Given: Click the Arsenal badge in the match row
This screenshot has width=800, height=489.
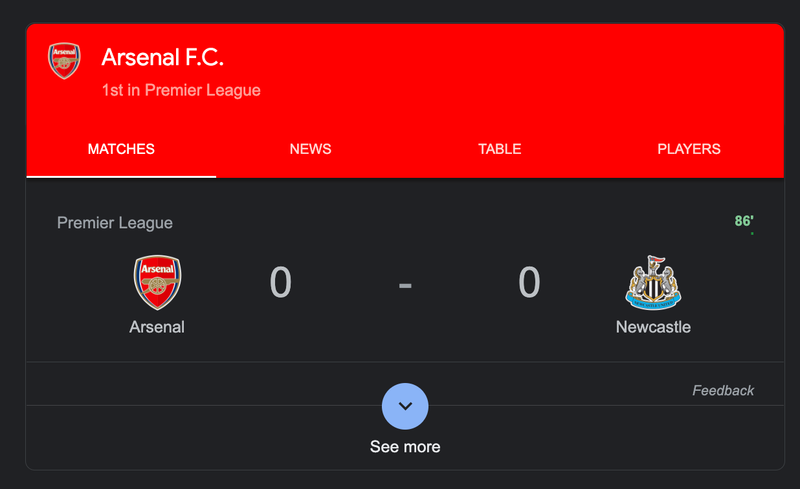Looking at the screenshot, I should coord(157,282).
